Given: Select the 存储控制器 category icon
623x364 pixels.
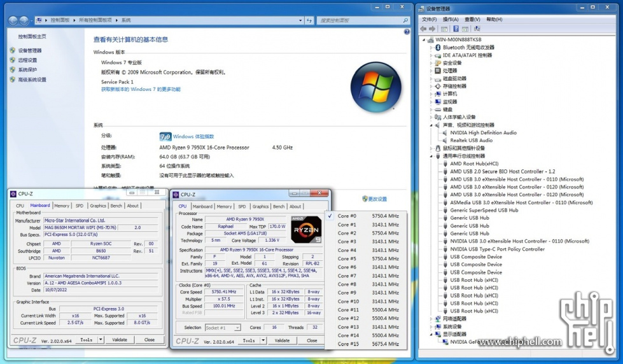Looking at the screenshot, I should (x=438, y=86).
